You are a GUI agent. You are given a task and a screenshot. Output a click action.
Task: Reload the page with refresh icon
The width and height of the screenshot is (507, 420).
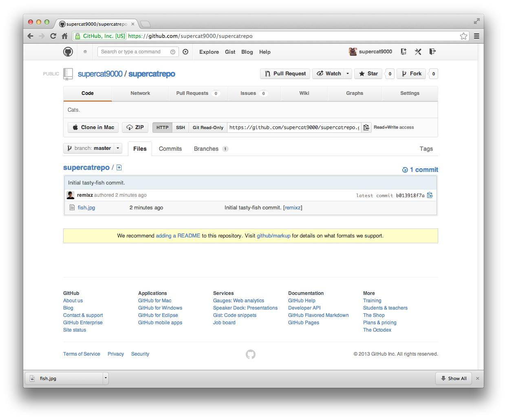53,36
